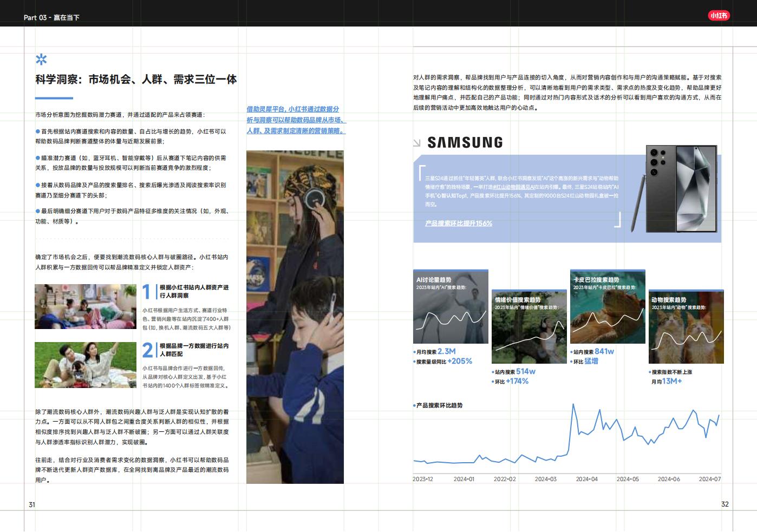Click the tallest peak of the trend line

pyautogui.click(x=573, y=404)
